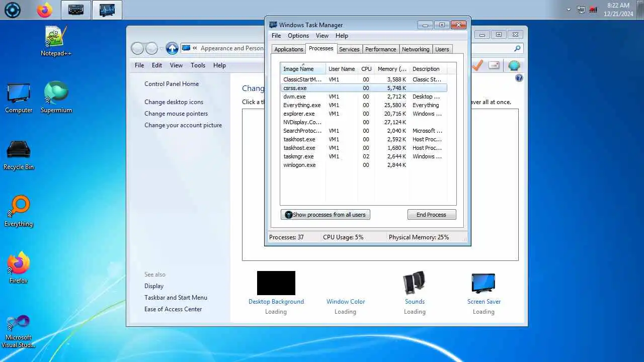This screenshot has width=644, height=362.
Task: Open Control Panel Edit menu
Action: 157,65
